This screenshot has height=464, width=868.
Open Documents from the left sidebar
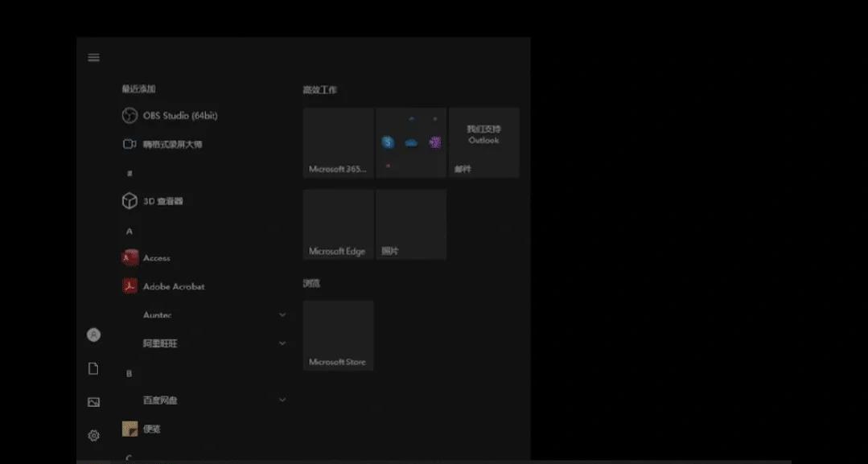pyautogui.click(x=93, y=368)
